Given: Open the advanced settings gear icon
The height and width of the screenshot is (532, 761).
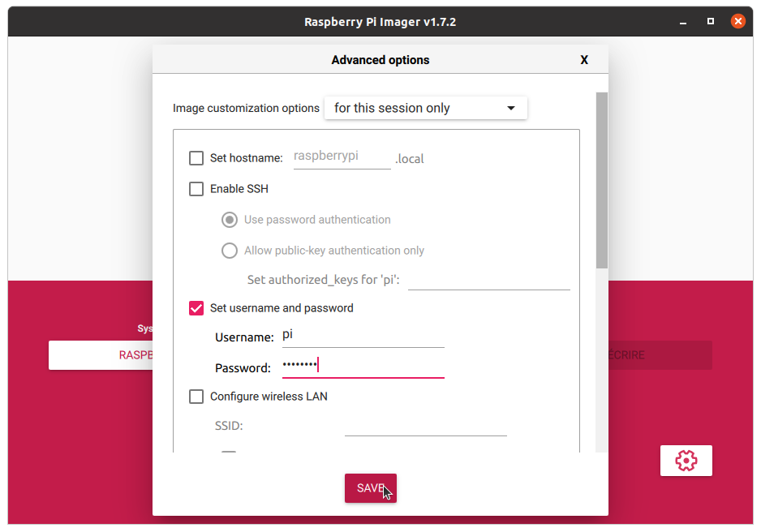Looking at the screenshot, I should coord(686,460).
